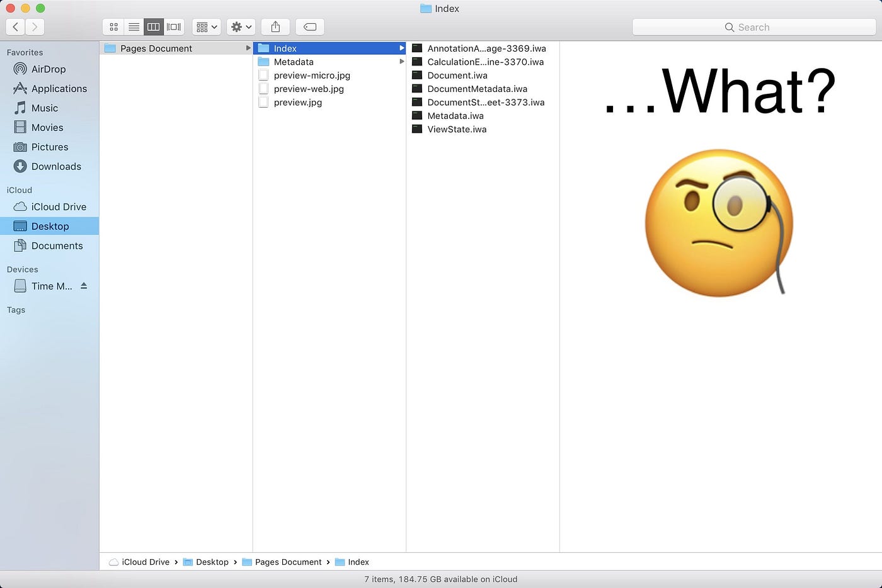This screenshot has width=882, height=588.
Task: Focus the Search field
Action: (753, 27)
